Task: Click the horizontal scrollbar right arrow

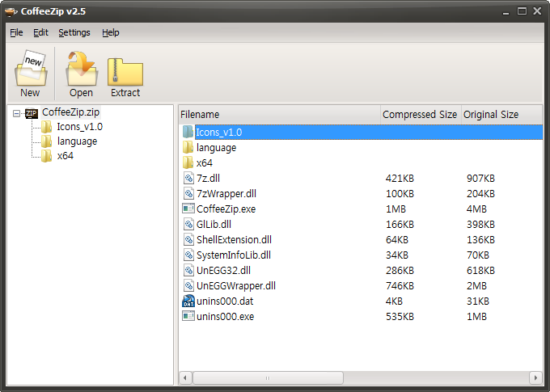Action: pos(535,378)
